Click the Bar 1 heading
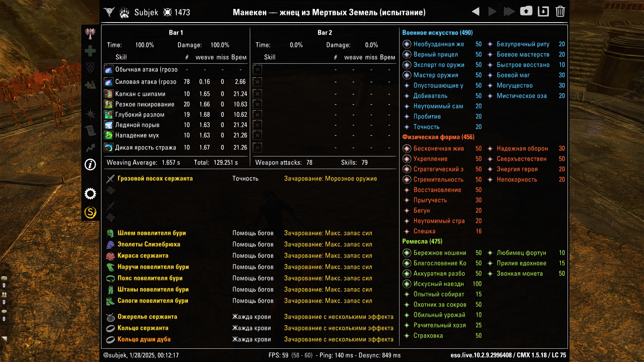 tap(176, 33)
